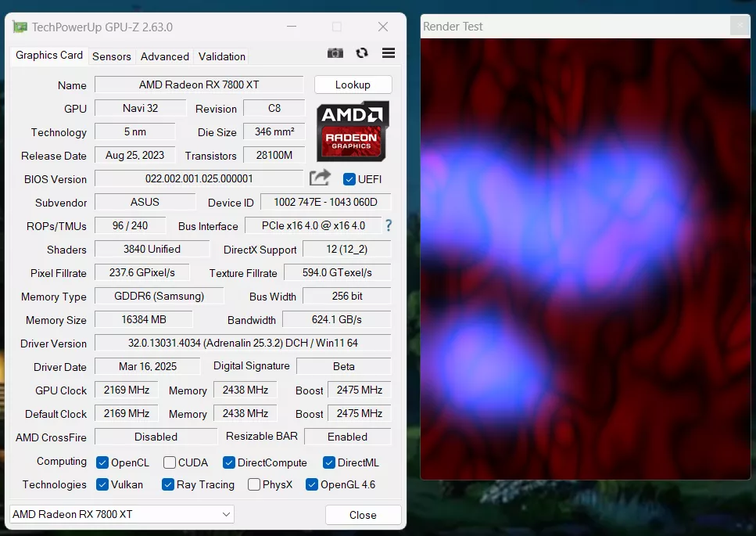Toggle the PhysX checkbox
Viewport: 756px width, 536px height.
click(x=253, y=484)
